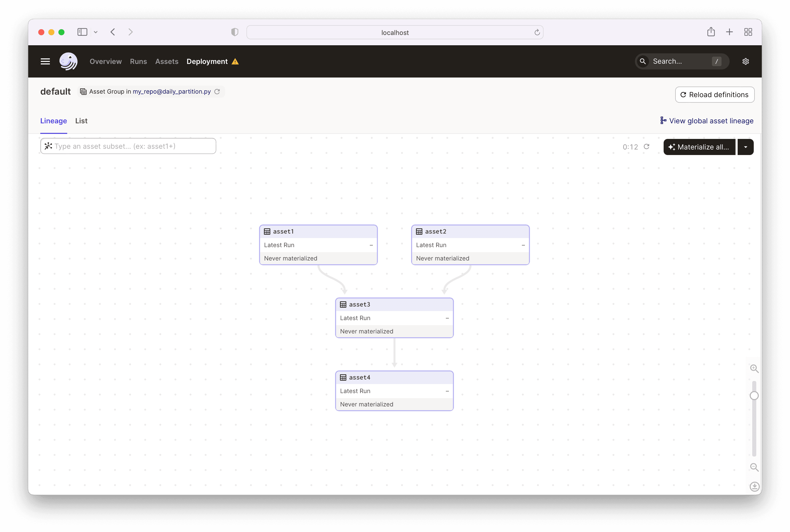Toggle the Lineage tab view
Image resolution: width=790 pixels, height=532 pixels.
point(53,121)
